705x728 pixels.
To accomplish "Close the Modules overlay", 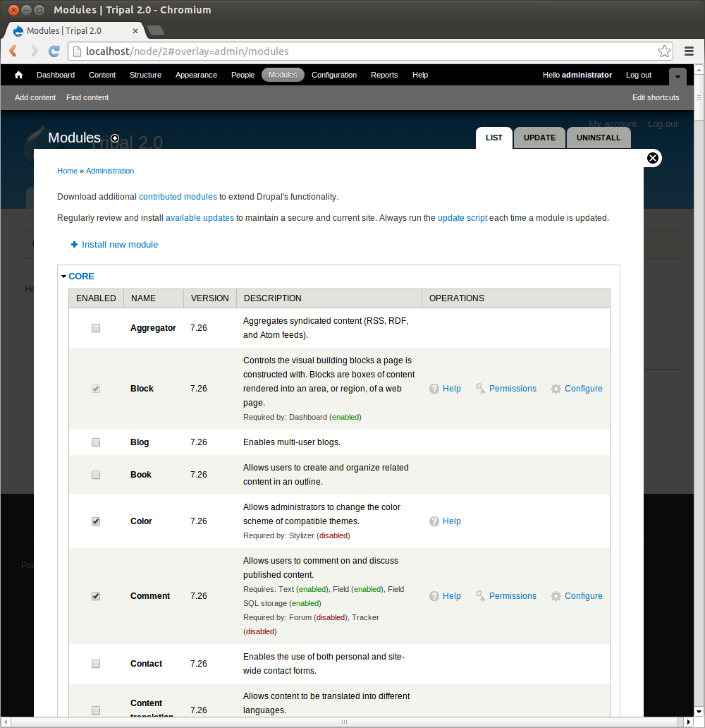I will coord(653,158).
